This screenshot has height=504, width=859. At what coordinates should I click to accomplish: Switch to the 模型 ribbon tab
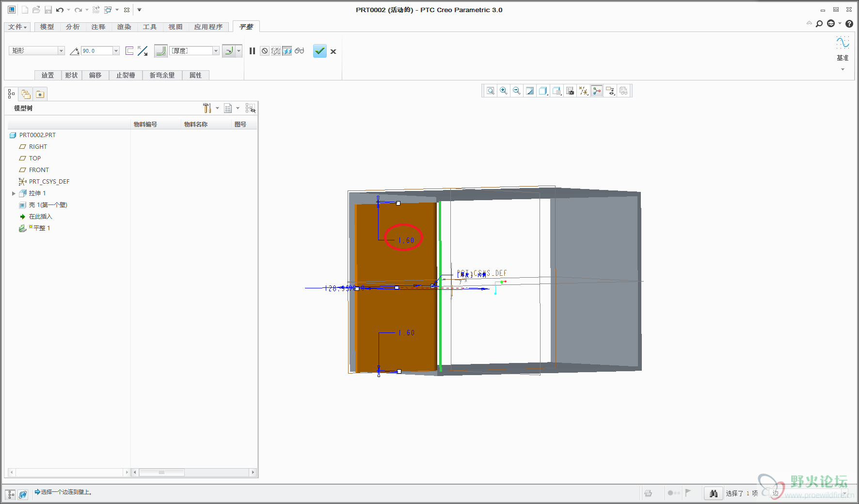pos(47,27)
